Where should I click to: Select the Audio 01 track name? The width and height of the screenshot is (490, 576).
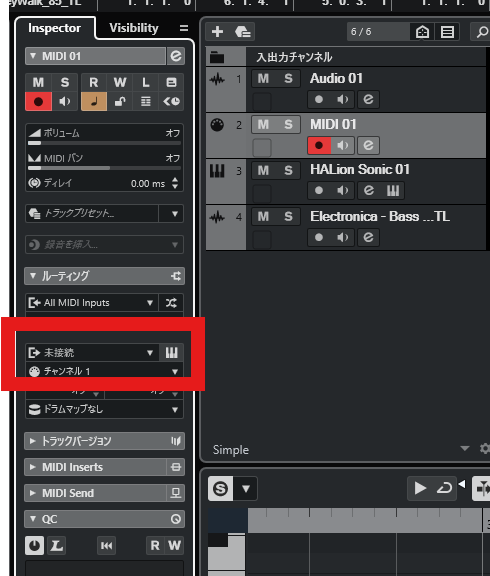(336, 78)
